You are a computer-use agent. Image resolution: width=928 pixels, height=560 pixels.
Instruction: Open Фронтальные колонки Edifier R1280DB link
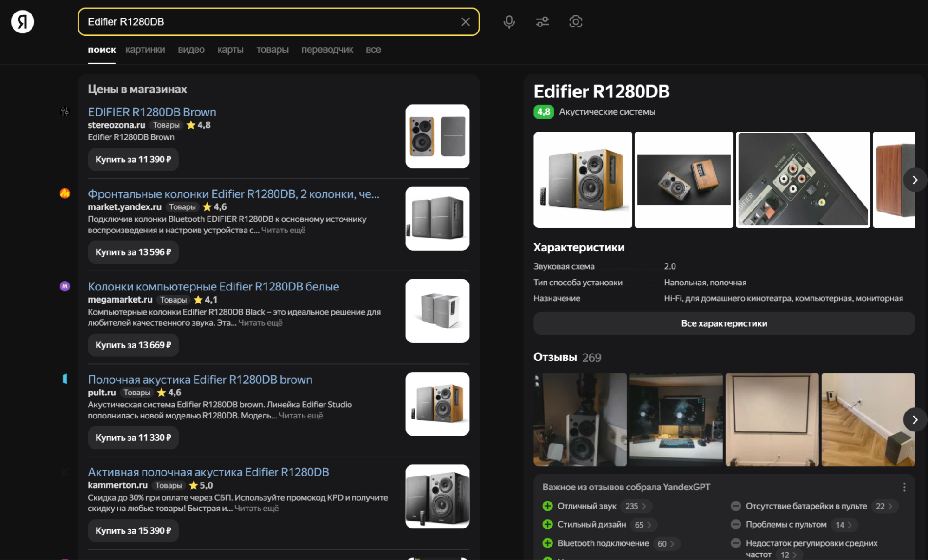pyautogui.click(x=234, y=194)
